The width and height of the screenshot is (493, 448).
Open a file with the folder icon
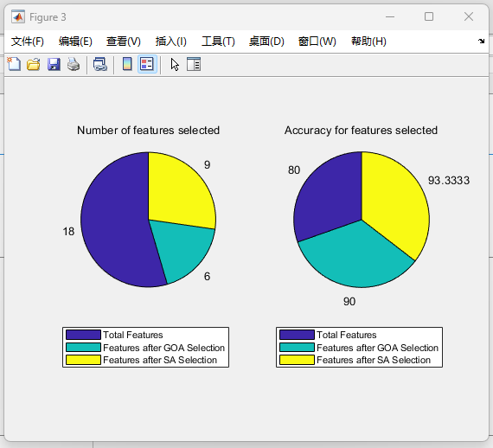pos(34,64)
